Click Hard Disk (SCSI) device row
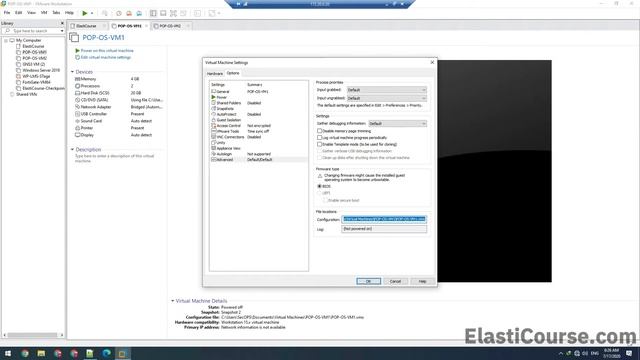This screenshot has width=640, height=360. 118,93
